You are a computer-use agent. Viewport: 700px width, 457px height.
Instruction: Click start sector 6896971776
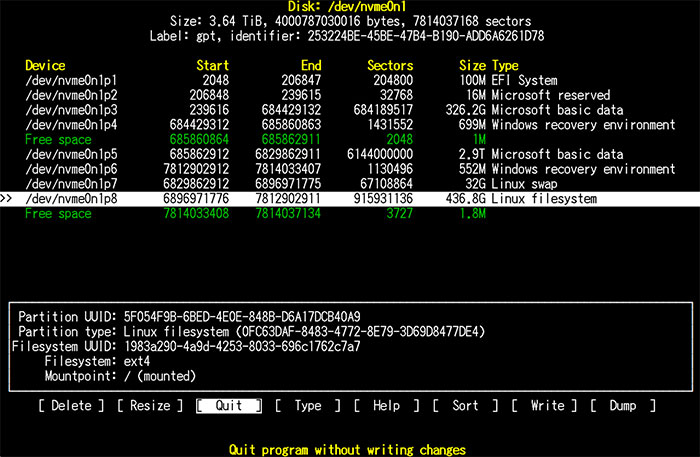pos(196,199)
